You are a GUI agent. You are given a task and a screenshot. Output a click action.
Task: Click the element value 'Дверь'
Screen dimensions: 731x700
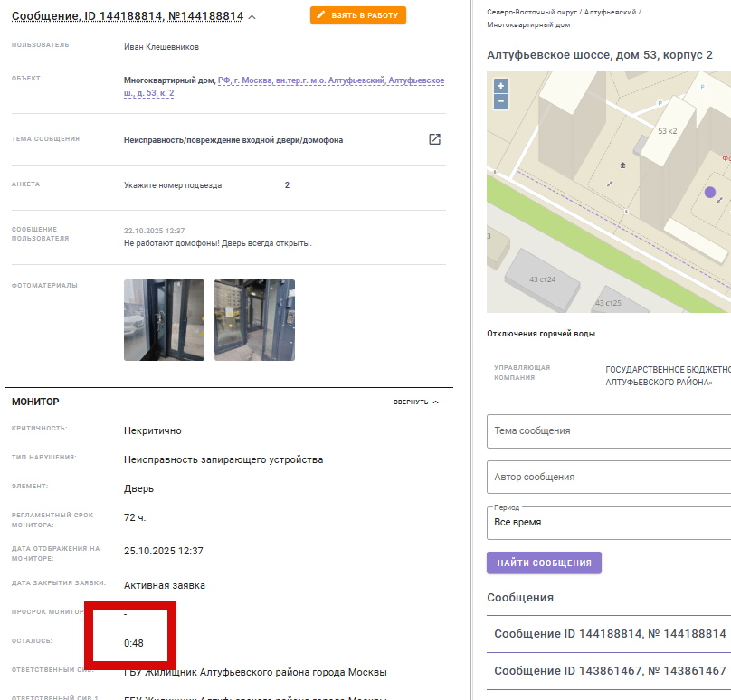tap(139, 488)
